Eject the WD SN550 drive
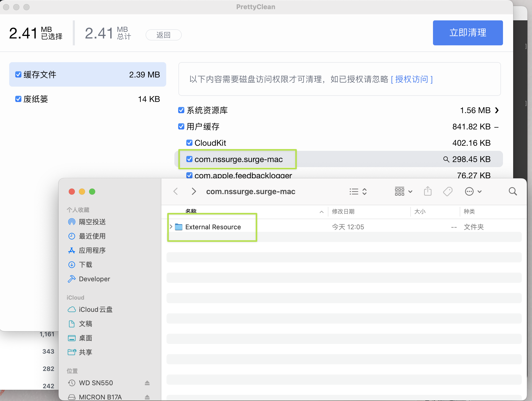532x401 pixels. (x=147, y=383)
